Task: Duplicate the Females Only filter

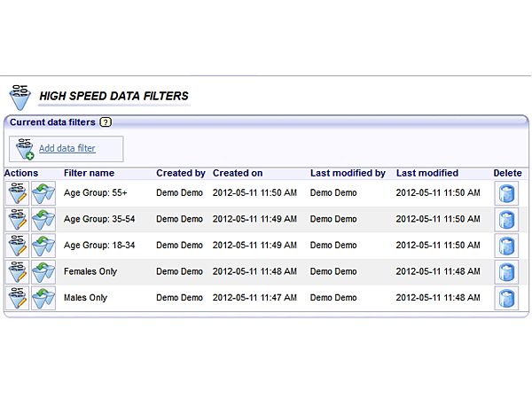Action: 43,272
